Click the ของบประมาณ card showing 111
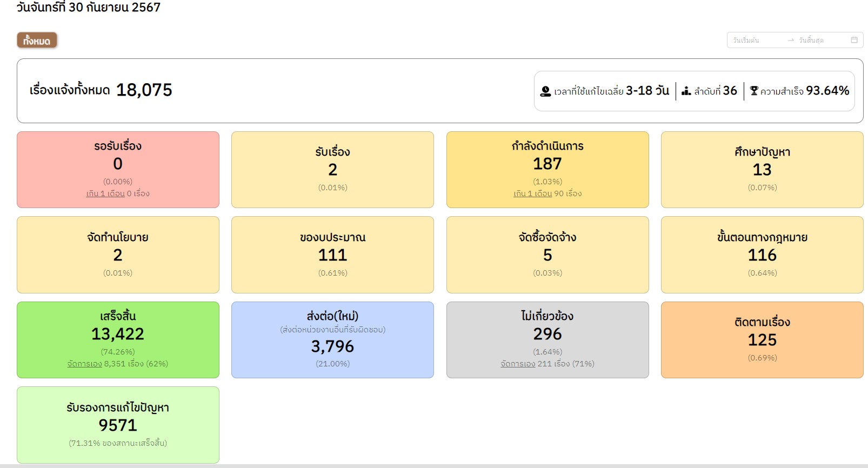Image resolution: width=868 pixels, height=468 pixels. (332, 255)
